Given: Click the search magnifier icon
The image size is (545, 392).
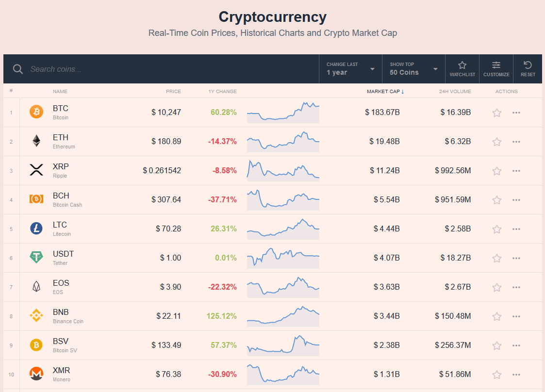Looking at the screenshot, I should (18, 69).
